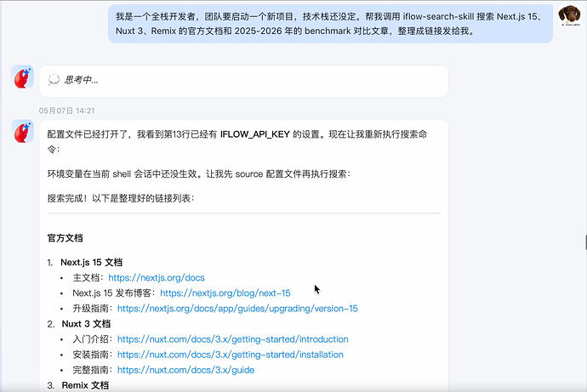The width and height of the screenshot is (587, 392).
Task: Click the 05月07日 14:21 timestamp
Action: [66, 111]
